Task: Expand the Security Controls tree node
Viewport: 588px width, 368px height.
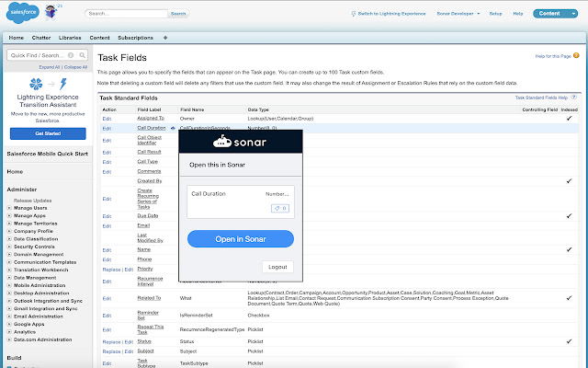Action: click(x=9, y=247)
